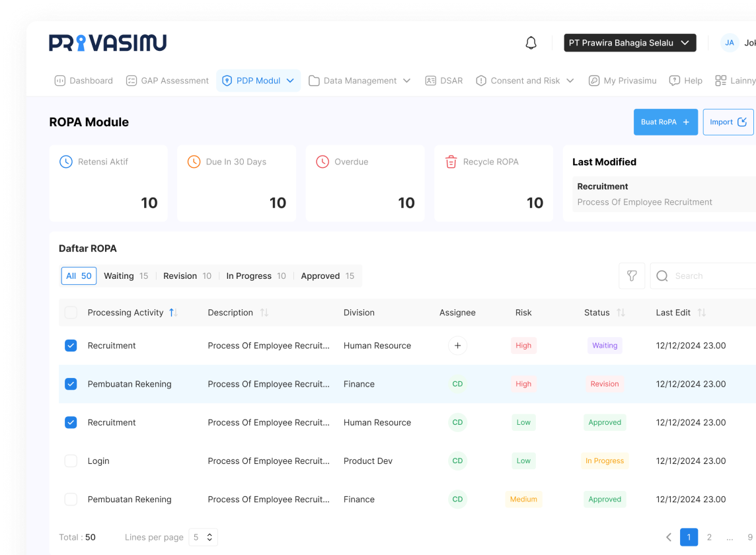Go to page 1
The image size is (756, 555).
pos(689,537)
